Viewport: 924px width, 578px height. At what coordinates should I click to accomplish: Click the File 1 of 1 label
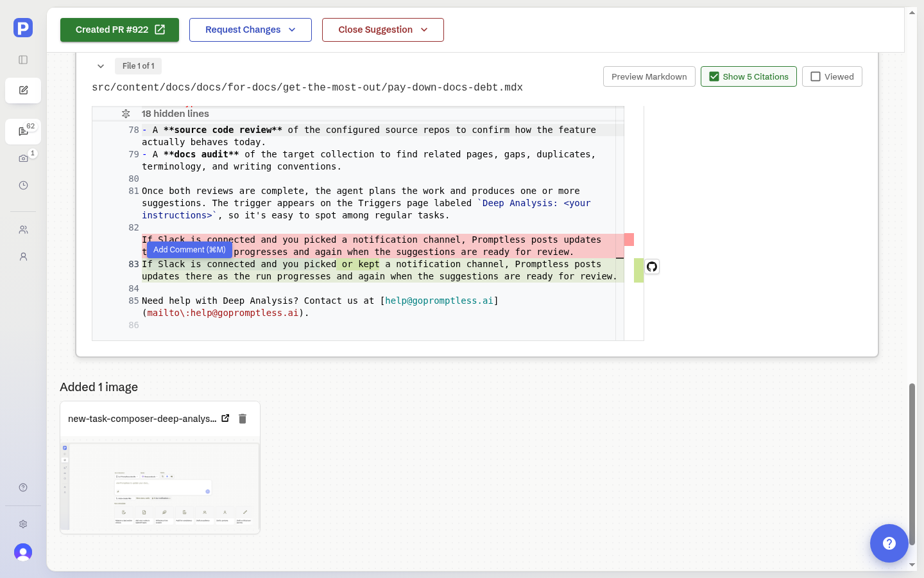point(139,66)
